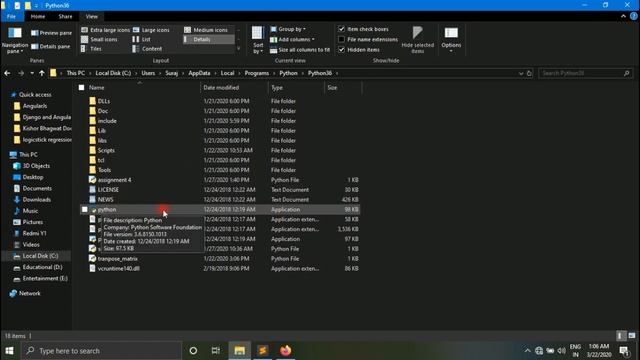This screenshot has width=640, height=360.
Task: Collapse the ribbon with the chevron
Action: pos(623,16)
